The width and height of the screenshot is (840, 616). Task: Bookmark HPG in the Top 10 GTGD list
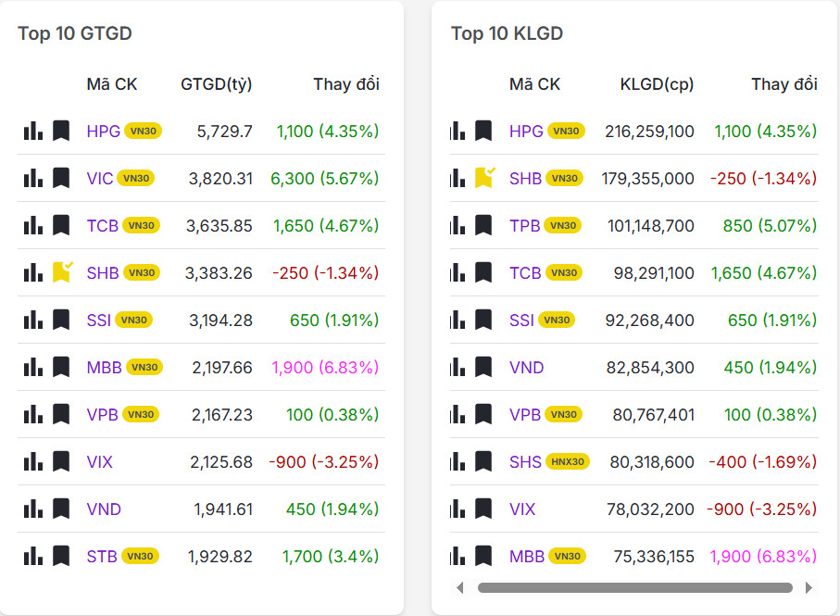pyautogui.click(x=61, y=131)
